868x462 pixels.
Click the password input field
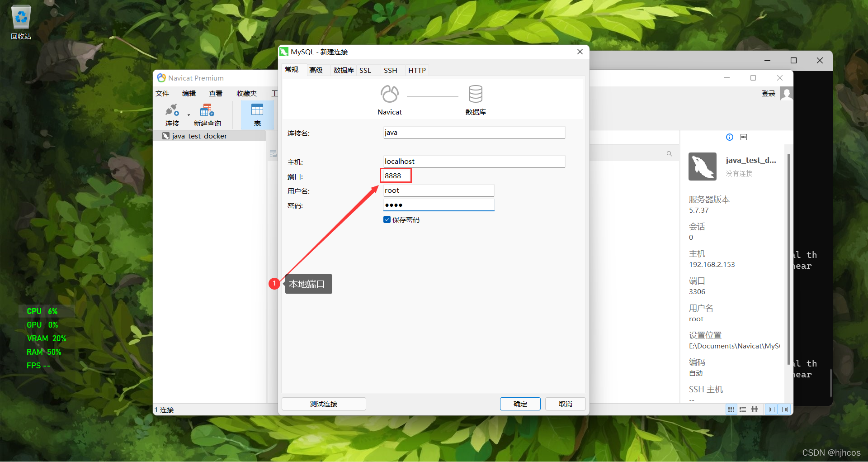[x=439, y=205]
